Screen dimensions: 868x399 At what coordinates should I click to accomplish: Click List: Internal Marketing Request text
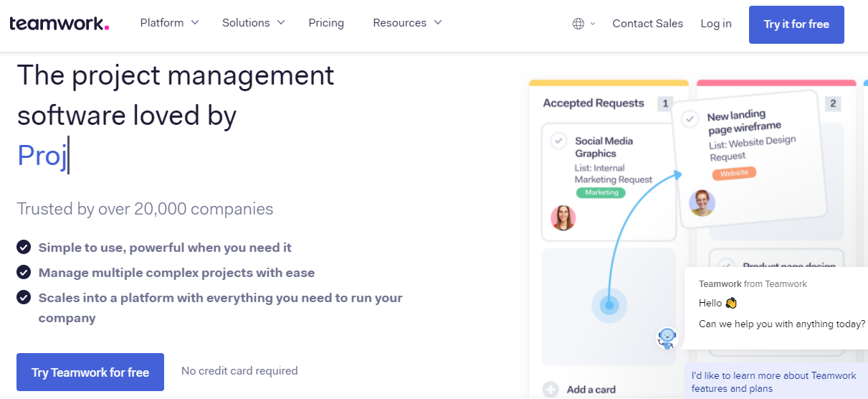pyautogui.click(x=614, y=174)
